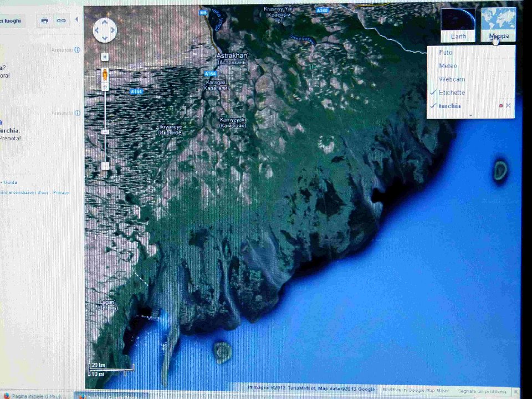Zoom in with the plus button
This screenshot has height=399, width=532.
(105, 87)
